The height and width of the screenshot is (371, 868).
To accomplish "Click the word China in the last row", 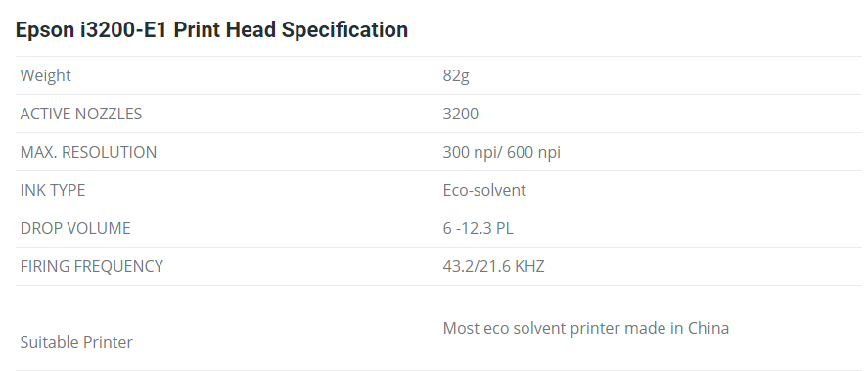I will point(708,328).
